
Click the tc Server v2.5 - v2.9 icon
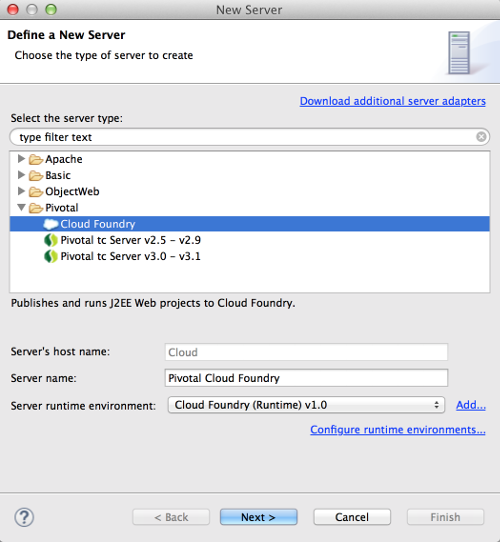pos(50,240)
